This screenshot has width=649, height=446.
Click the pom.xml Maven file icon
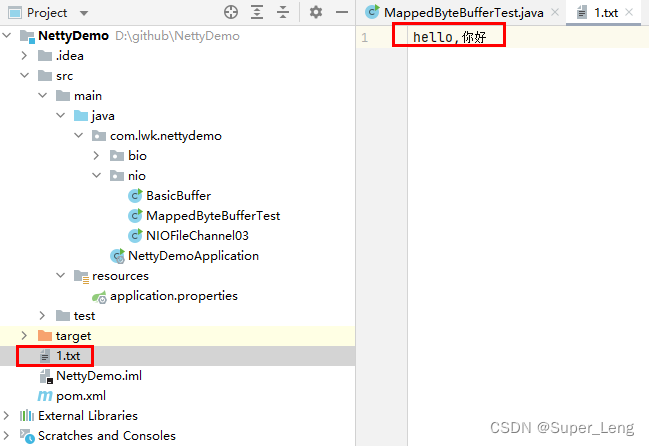click(x=45, y=396)
